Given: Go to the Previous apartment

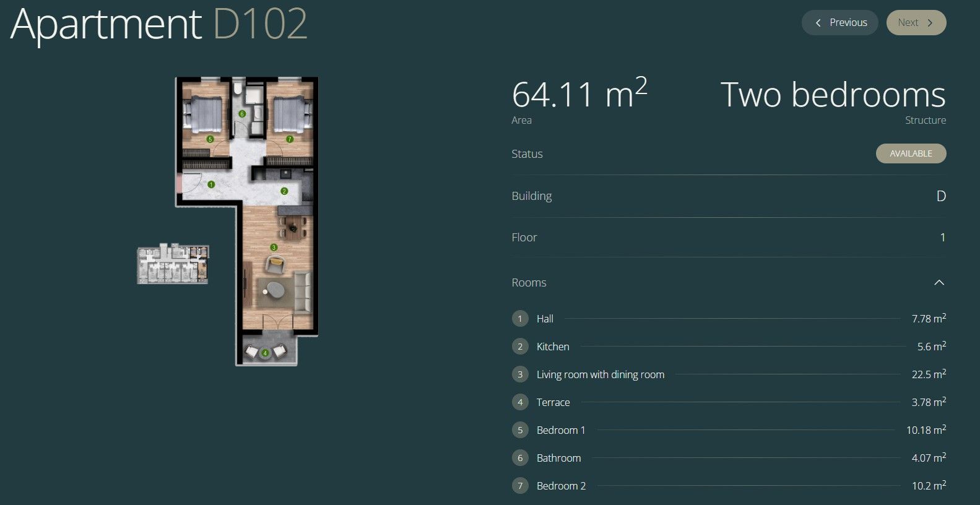Looking at the screenshot, I should (839, 23).
